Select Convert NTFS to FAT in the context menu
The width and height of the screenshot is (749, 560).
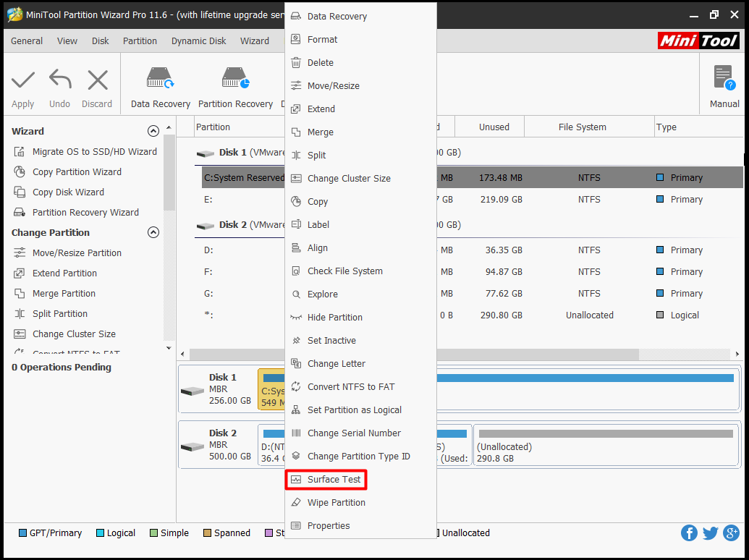pyautogui.click(x=360, y=386)
